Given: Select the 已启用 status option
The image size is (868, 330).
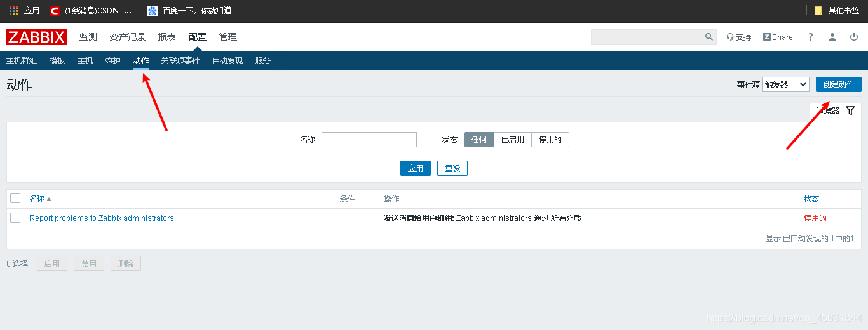Looking at the screenshot, I should click(x=513, y=140).
